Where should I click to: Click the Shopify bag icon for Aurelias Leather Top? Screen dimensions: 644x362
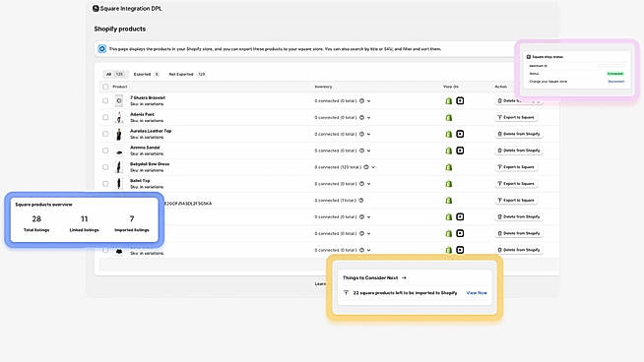click(448, 134)
